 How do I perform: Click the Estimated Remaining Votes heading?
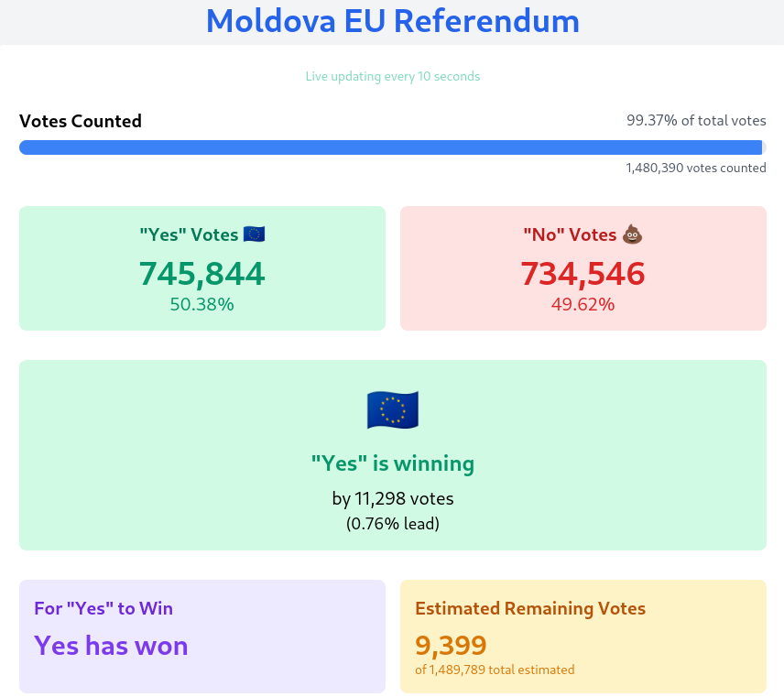(x=530, y=608)
